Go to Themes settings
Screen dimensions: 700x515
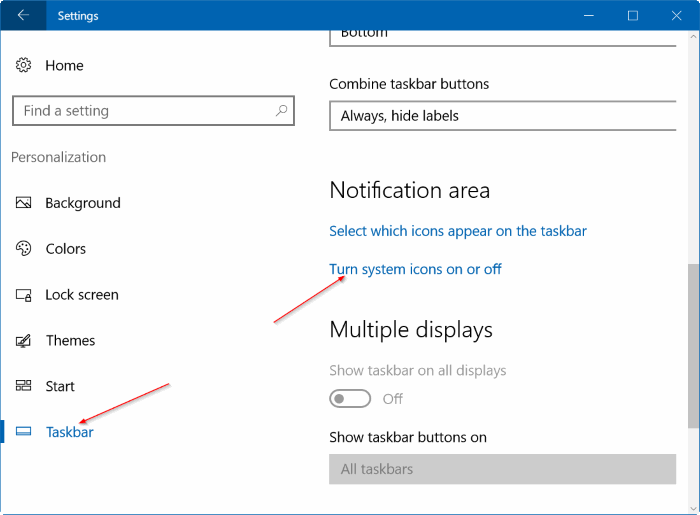coord(71,341)
